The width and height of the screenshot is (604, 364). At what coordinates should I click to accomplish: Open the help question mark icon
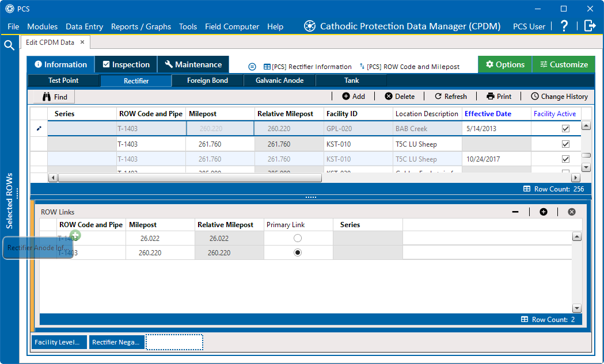564,26
